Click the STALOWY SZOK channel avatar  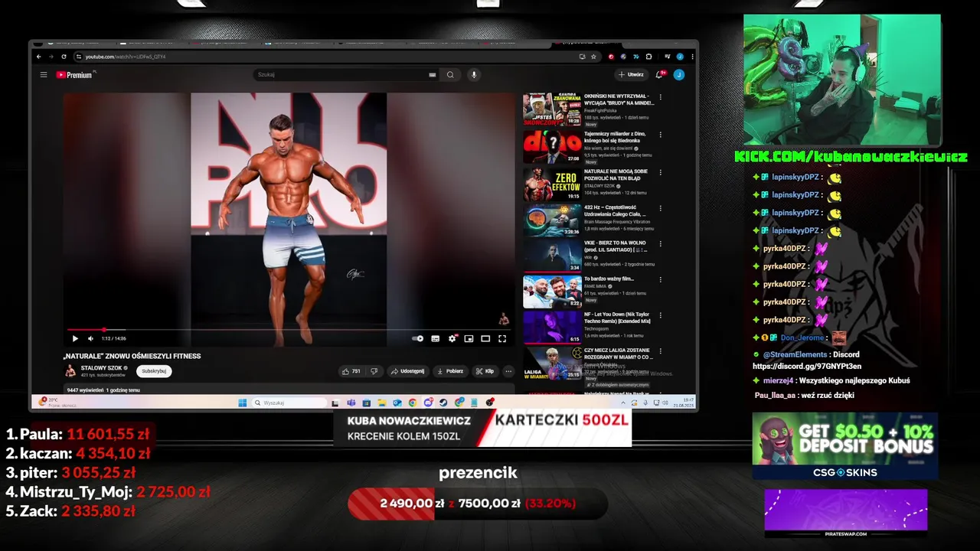[70, 371]
